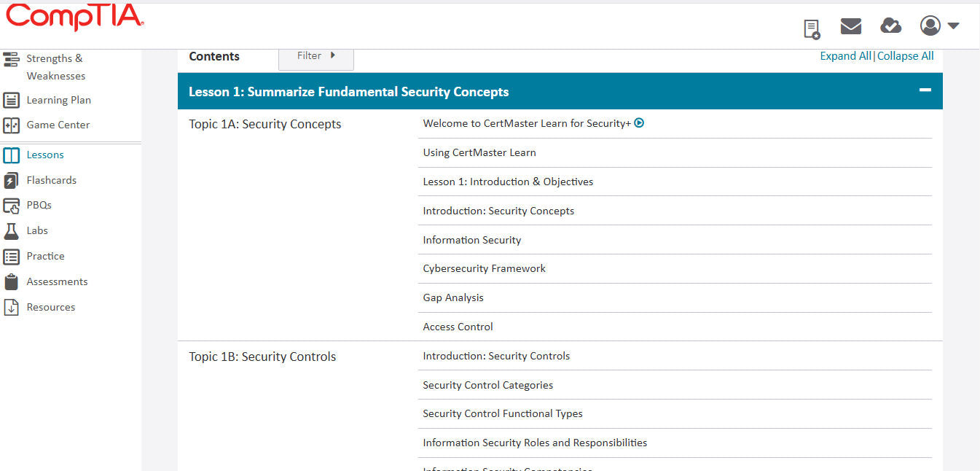980x471 pixels.
Task: Open the cloud sync icon
Action: coord(890,26)
